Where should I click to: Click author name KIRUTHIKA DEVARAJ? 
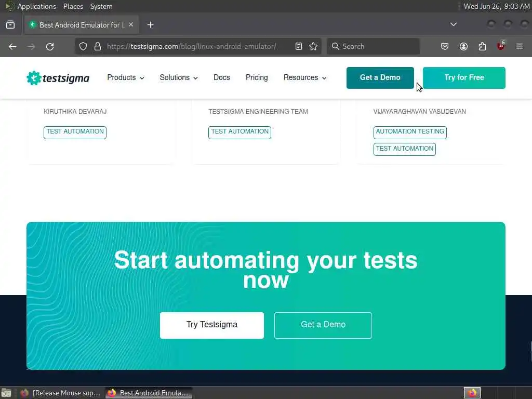[x=75, y=112]
